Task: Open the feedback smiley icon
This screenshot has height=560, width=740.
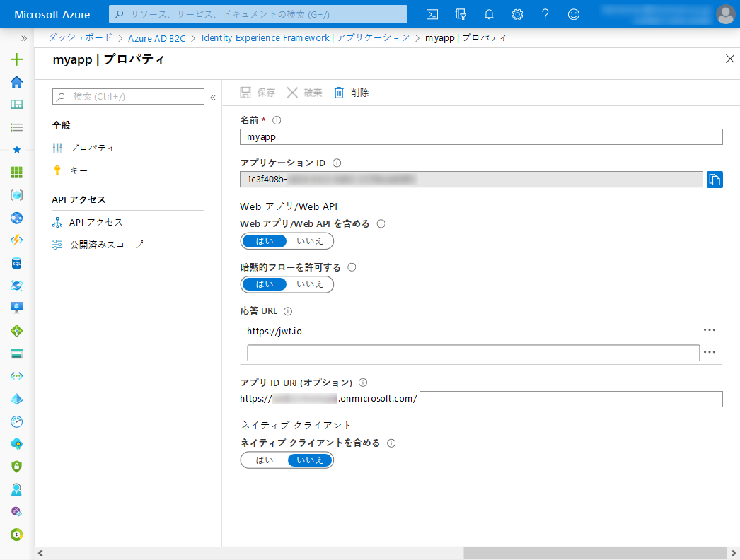Action: [x=574, y=14]
